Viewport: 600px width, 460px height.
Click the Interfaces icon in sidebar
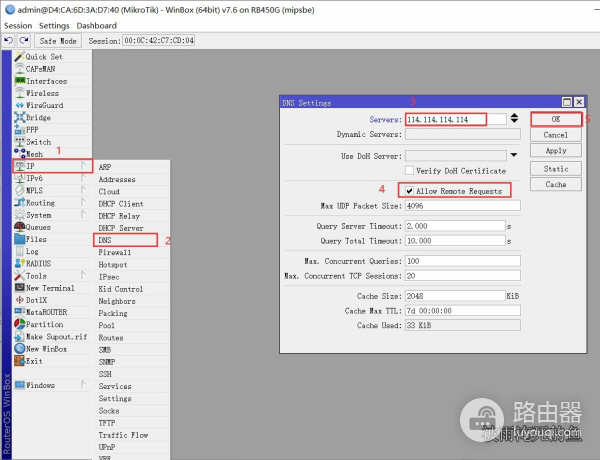click(x=20, y=81)
